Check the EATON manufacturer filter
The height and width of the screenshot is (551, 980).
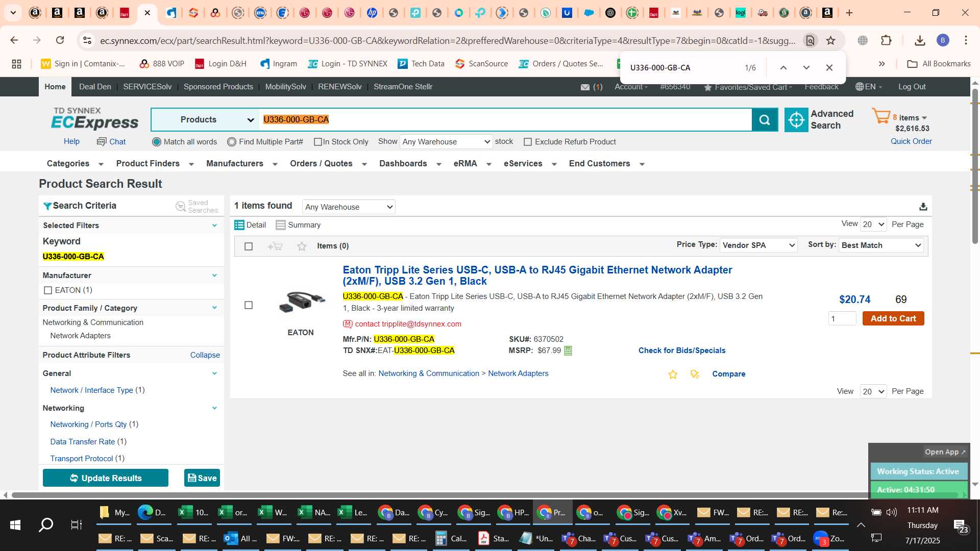(48, 290)
